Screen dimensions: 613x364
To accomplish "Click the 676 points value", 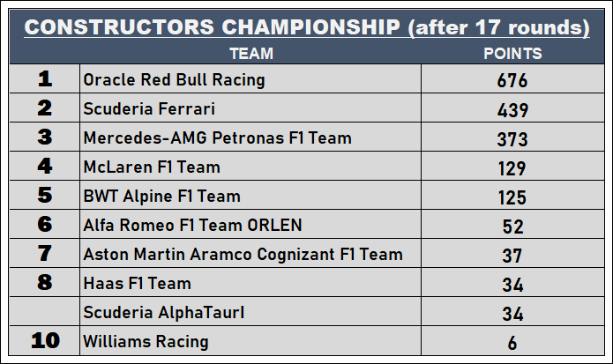I will 512,81.
